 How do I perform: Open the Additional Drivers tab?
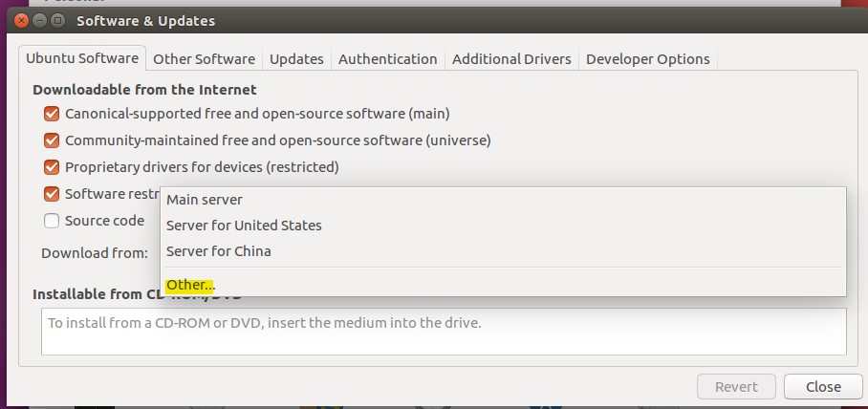pyautogui.click(x=511, y=59)
